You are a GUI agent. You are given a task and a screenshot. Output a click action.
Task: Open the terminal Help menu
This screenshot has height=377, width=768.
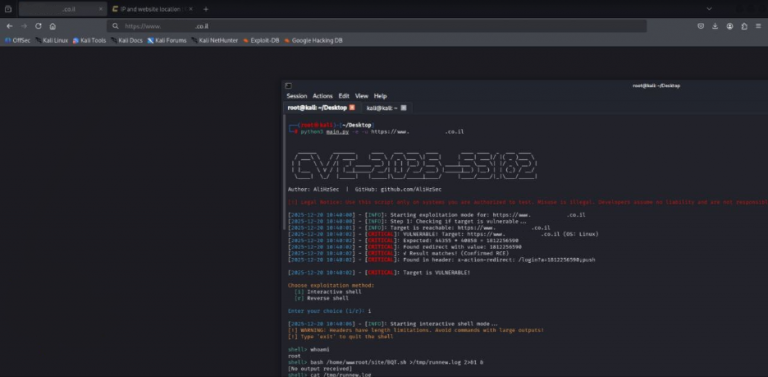pos(380,96)
